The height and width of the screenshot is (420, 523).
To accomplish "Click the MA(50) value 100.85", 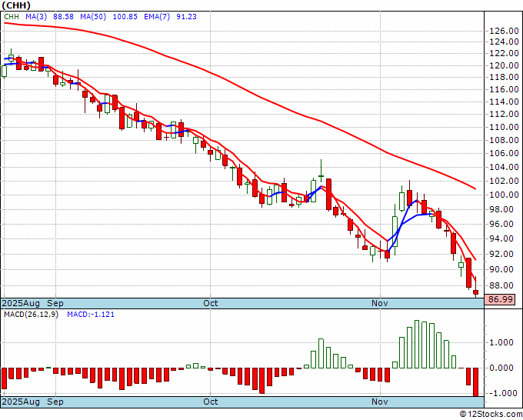I will coord(125,17).
